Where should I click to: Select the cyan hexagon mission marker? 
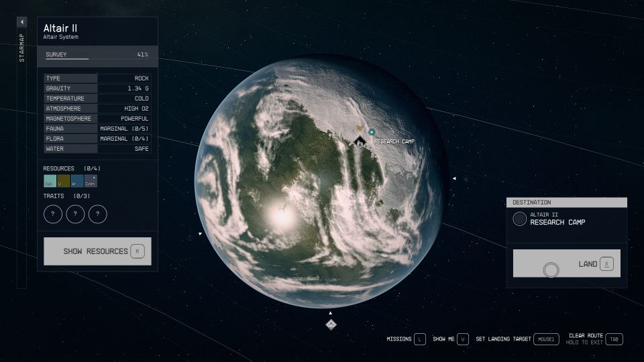point(371,132)
